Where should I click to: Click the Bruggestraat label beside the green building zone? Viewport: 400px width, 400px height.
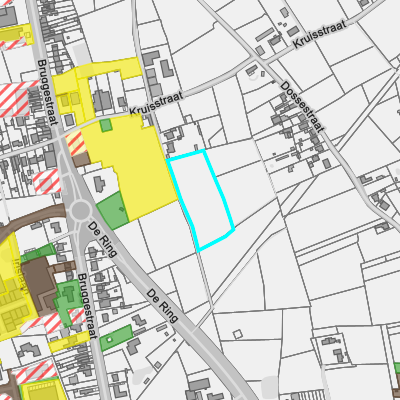click(x=87, y=306)
